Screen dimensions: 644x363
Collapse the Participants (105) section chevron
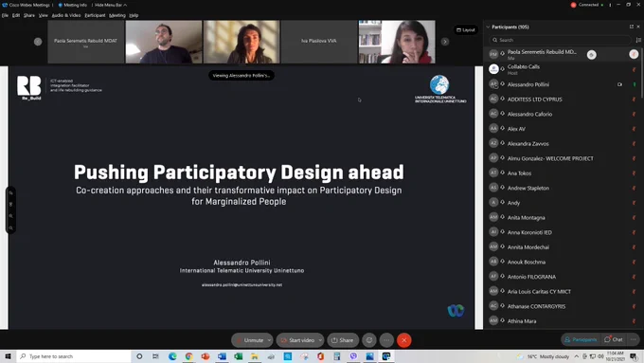pyautogui.click(x=488, y=27)
